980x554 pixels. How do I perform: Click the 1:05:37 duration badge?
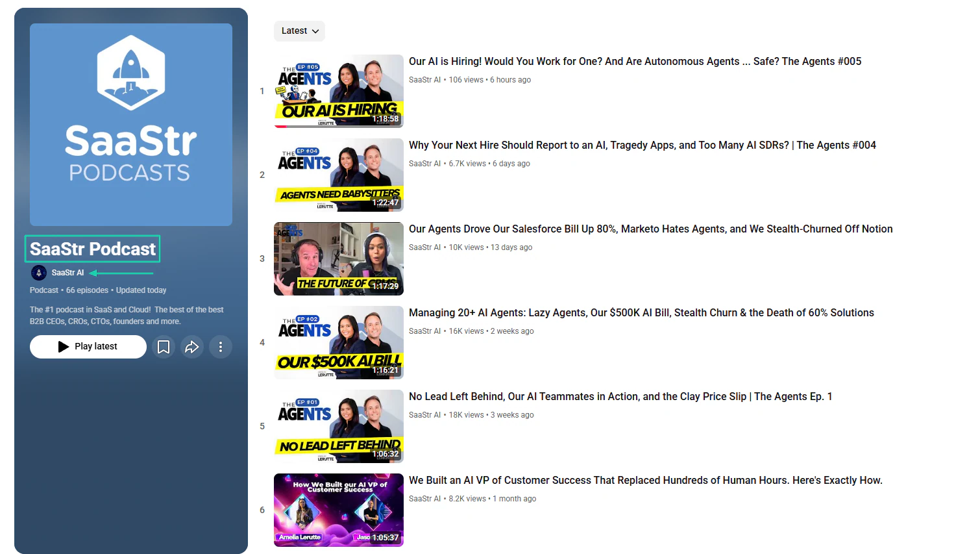pos(386,538)
